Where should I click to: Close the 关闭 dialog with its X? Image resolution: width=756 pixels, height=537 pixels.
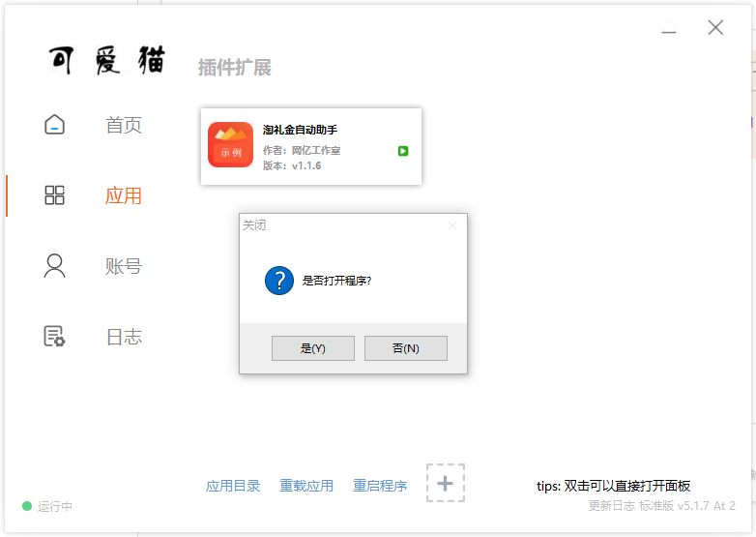point(452,225)
